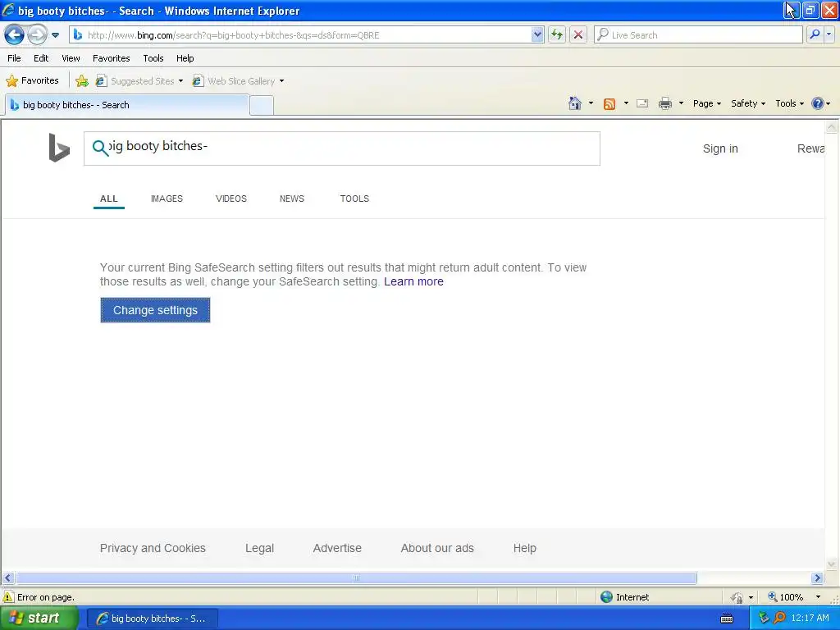The image size is (840, 630).
Task: Expand the Home button dropdown arrow
Action: pos(591,103)
